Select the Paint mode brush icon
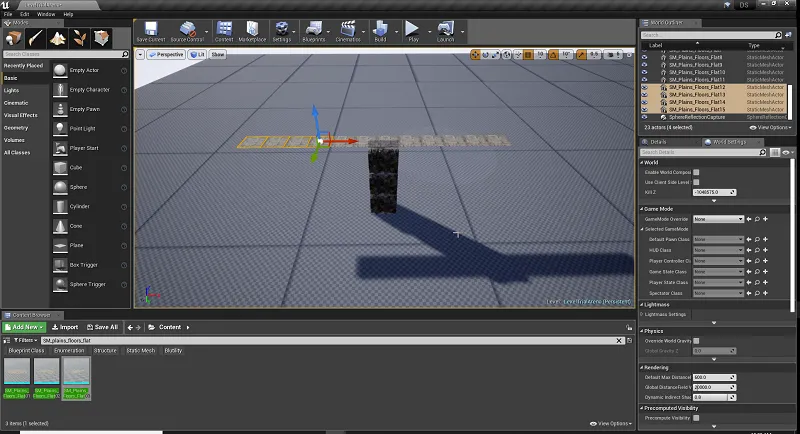 (x=36, y=38)
